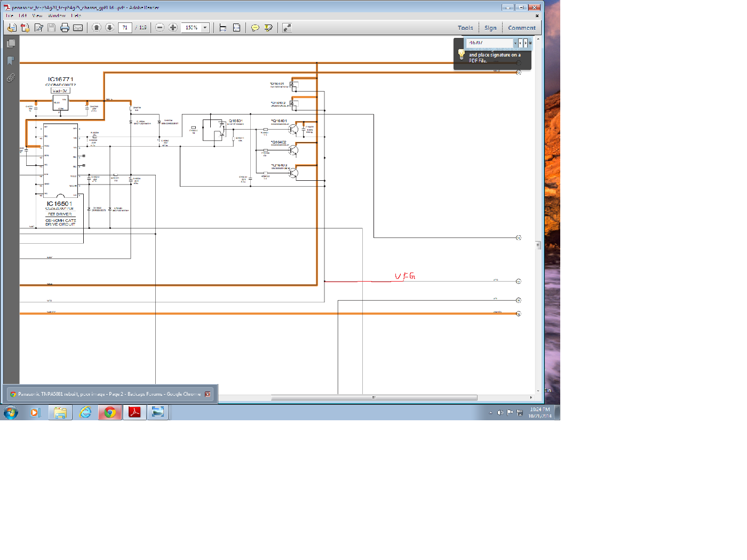Open the View menu

coord(37,15)
